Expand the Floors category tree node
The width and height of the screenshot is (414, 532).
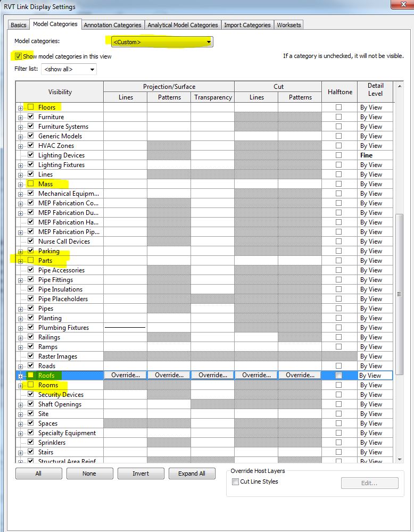[x=20, y=108]
